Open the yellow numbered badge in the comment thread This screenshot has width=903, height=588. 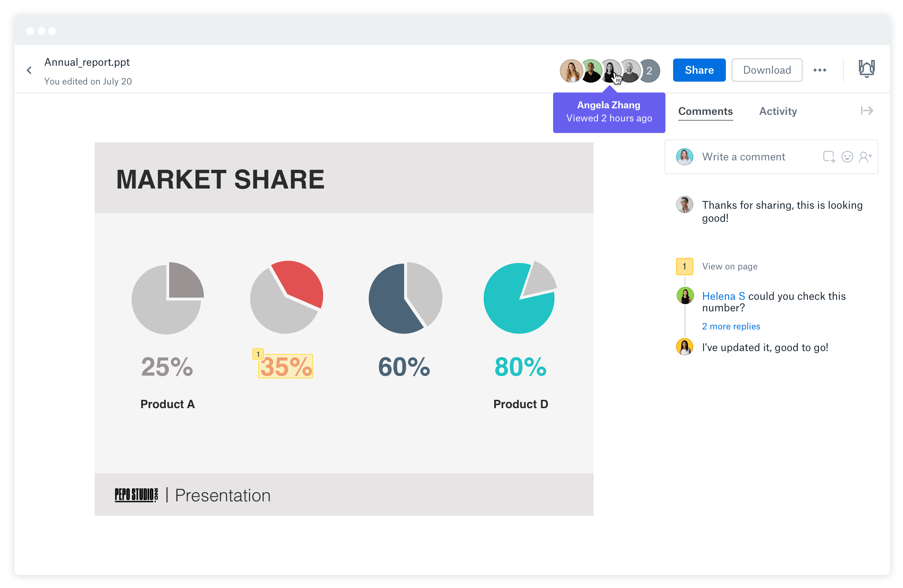pos(684,266)
